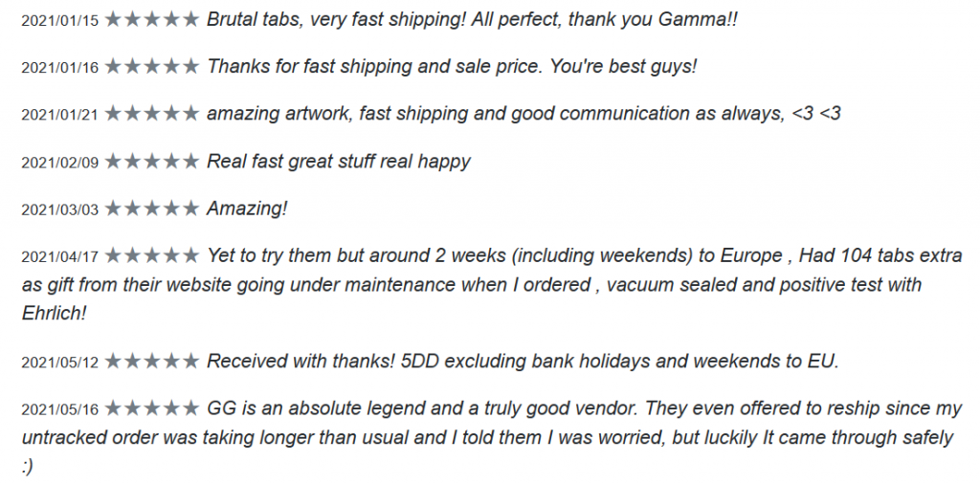Click the "GG is an absolute legend" review
Image resolution: width=980 pixels, height=484 pixels.
coord(491,437)
